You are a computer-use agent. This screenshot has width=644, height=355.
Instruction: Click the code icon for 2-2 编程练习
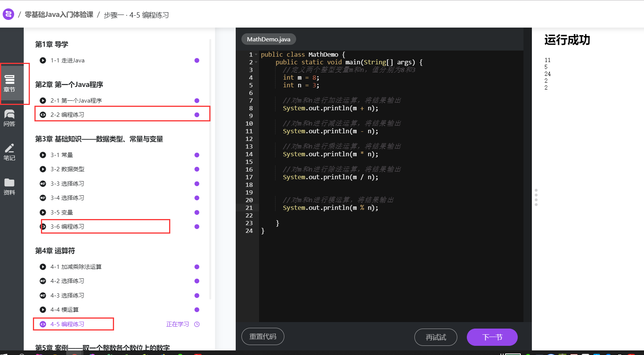(x=43, y=115)
